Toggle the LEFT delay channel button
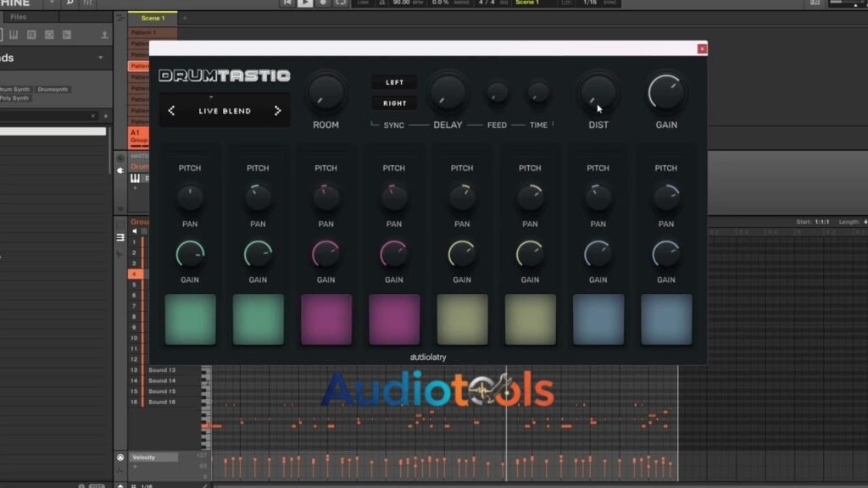 (x=394, y=82)
